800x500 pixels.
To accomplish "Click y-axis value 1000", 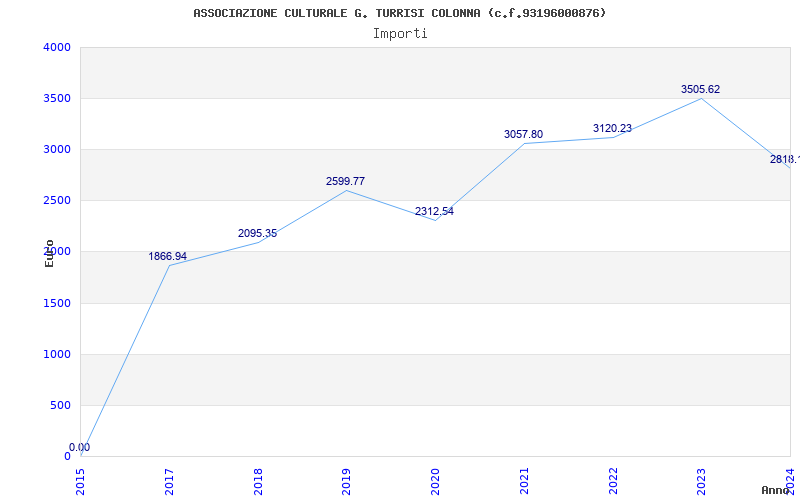I will click(57, 355).
